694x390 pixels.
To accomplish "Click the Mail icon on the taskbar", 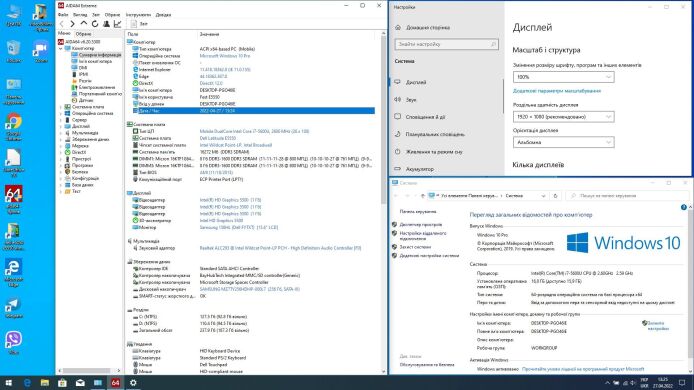I will [80, 383].
